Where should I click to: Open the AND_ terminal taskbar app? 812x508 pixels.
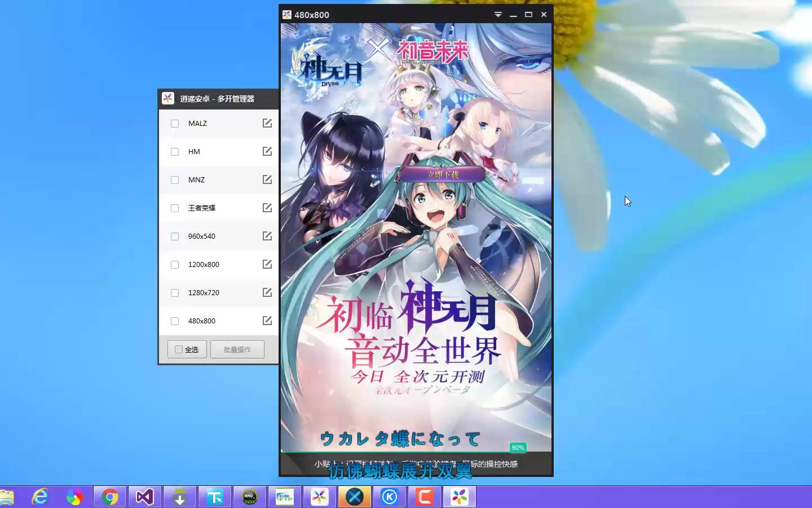250,497
